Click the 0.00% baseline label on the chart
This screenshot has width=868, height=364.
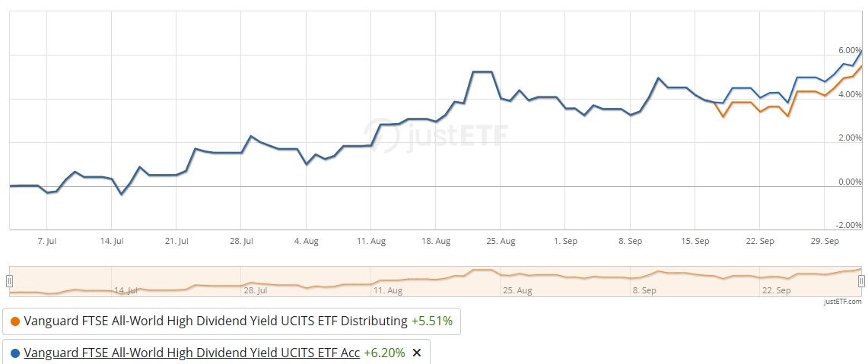tap(847, 182)
